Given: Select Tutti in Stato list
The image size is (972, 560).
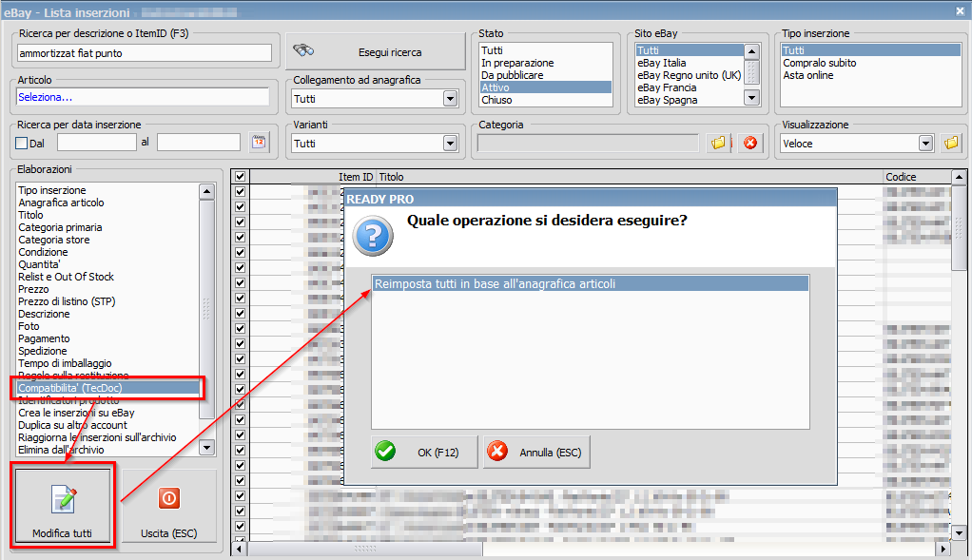Looking at the screenshot, I should coord(546,50).
